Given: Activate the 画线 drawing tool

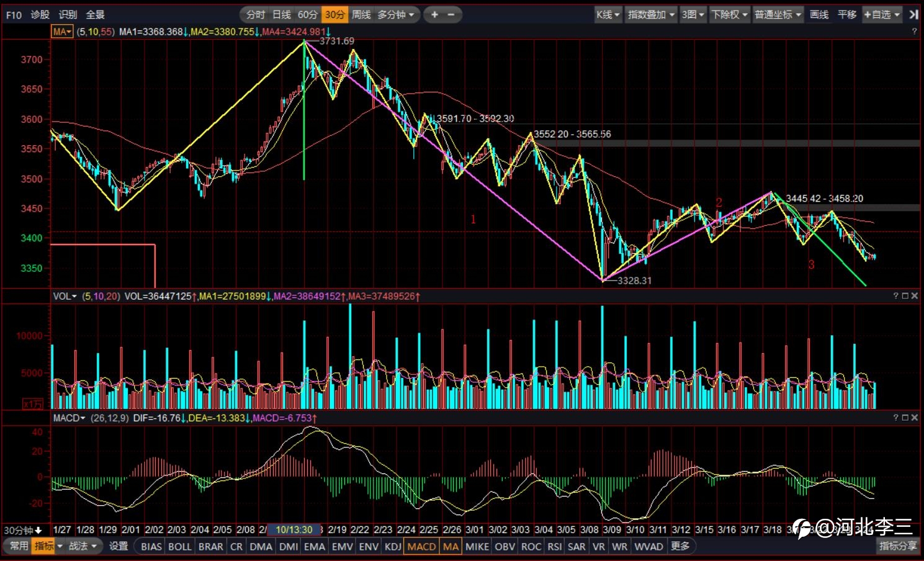Looking at the screenshot, I should tap(819, 14).
